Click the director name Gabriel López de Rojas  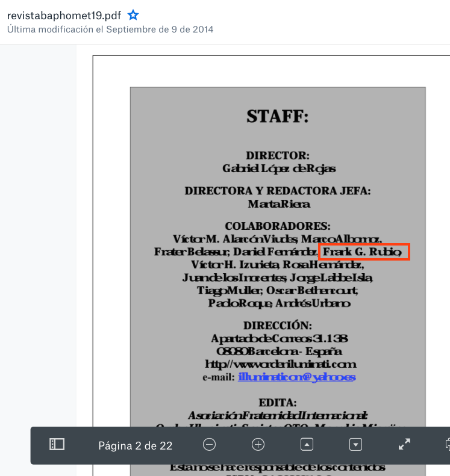(x=279, y=168)
